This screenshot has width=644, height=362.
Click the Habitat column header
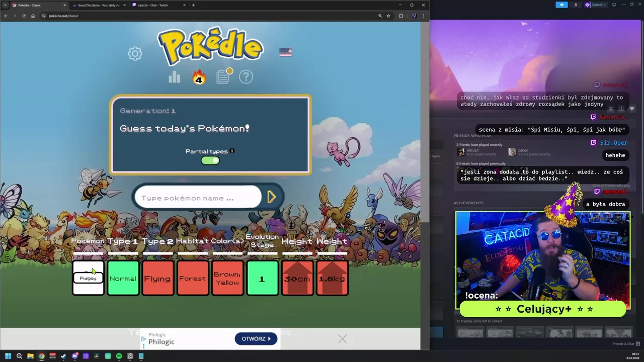click(192, 241)
